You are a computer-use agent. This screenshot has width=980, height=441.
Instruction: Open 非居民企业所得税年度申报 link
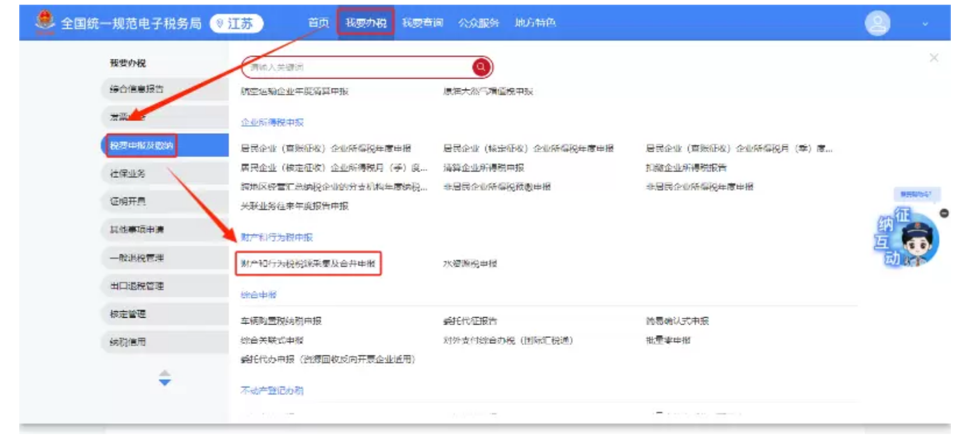[699, 187]
